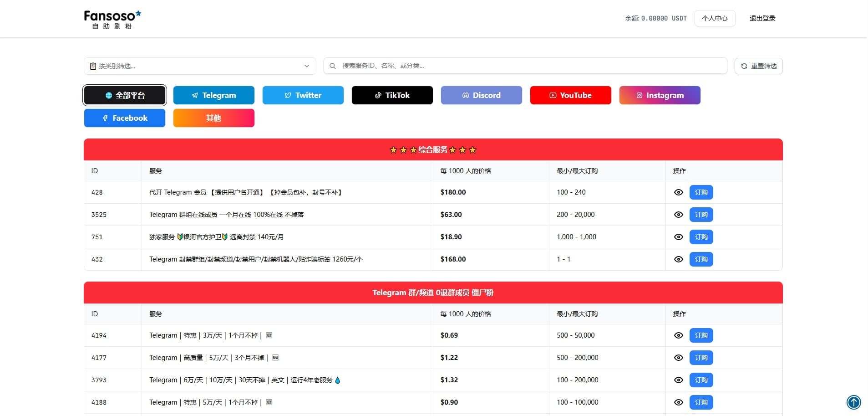Show all platforms with 全部平台 tab
This screenshot has height=416, width=868.
pyautogui.click(x=125, y=95)
